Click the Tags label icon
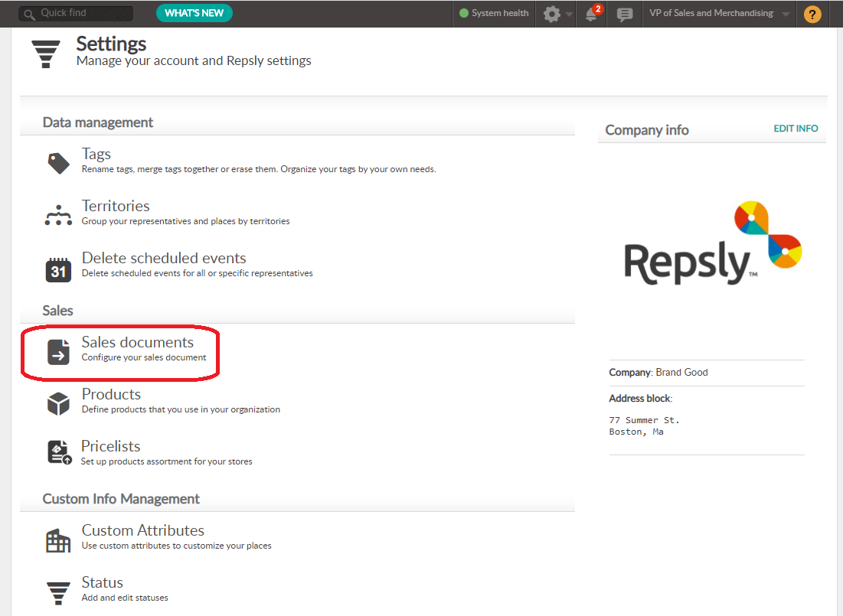843x616 pixels. 59,163
